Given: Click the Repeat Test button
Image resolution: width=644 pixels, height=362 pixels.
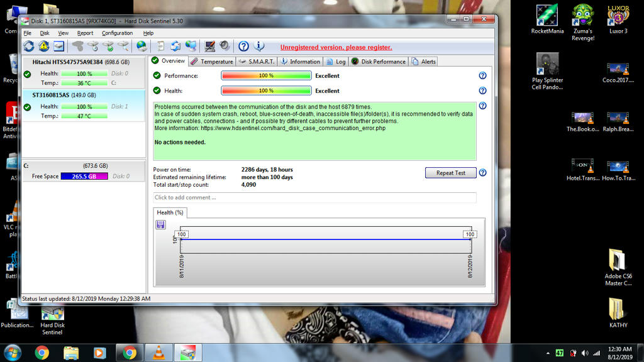Looking at the screenshot, I should [450, 173].
